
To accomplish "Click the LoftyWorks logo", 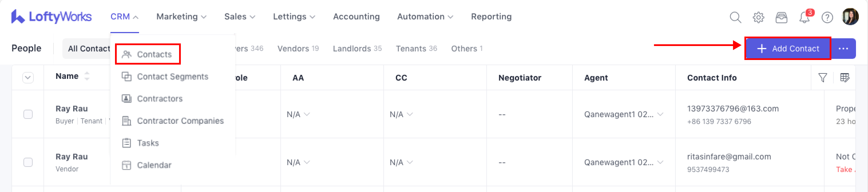I will point(51,17).
